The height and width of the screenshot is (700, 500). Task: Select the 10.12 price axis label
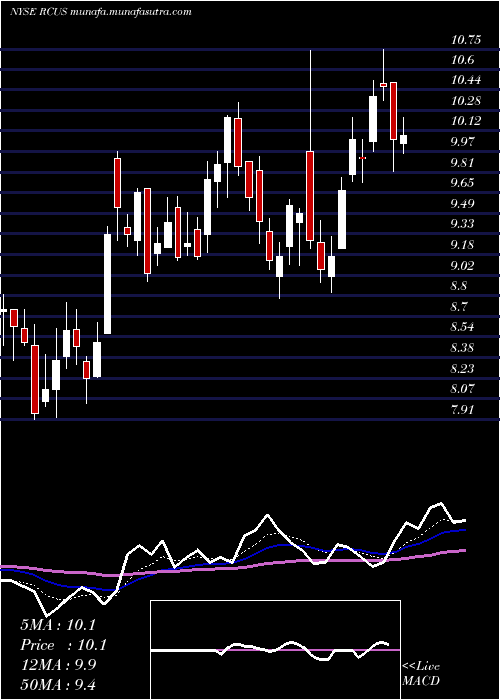(x=466, y=121)
